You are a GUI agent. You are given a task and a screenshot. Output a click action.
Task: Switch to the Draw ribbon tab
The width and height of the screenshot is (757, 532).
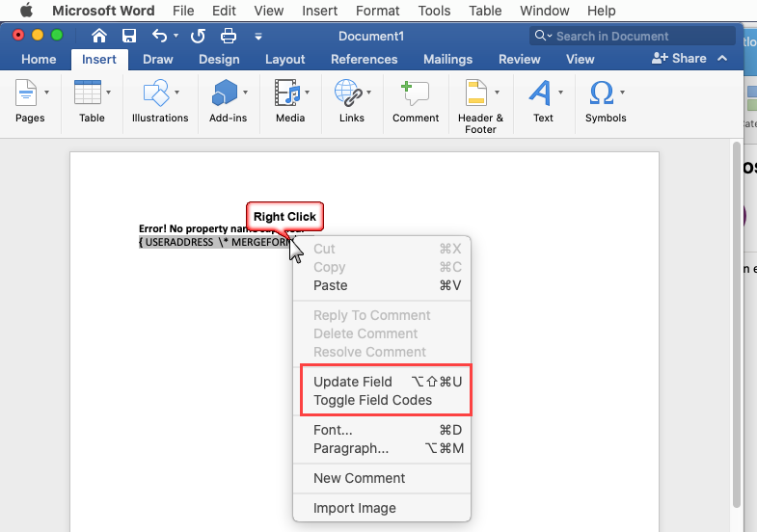pyautogui.click(x=158, y=60)
